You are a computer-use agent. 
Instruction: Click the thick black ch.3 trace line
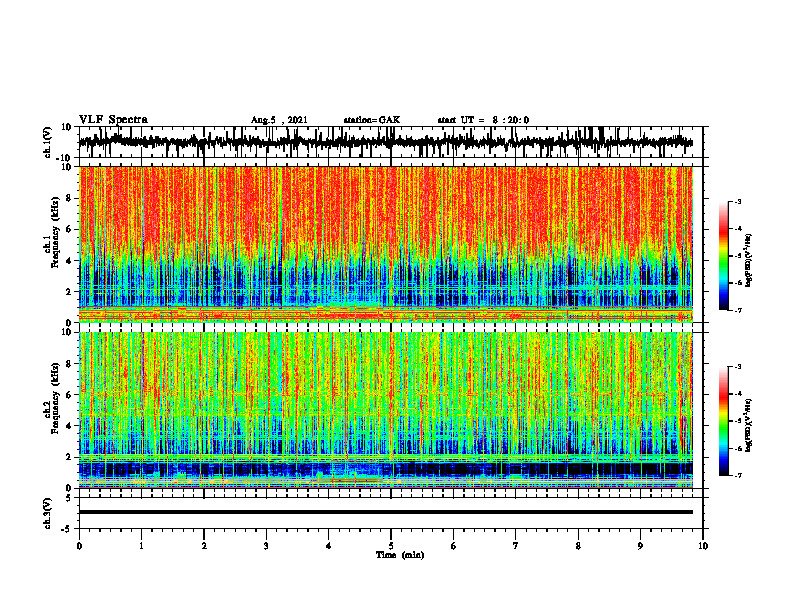(385, 512)
